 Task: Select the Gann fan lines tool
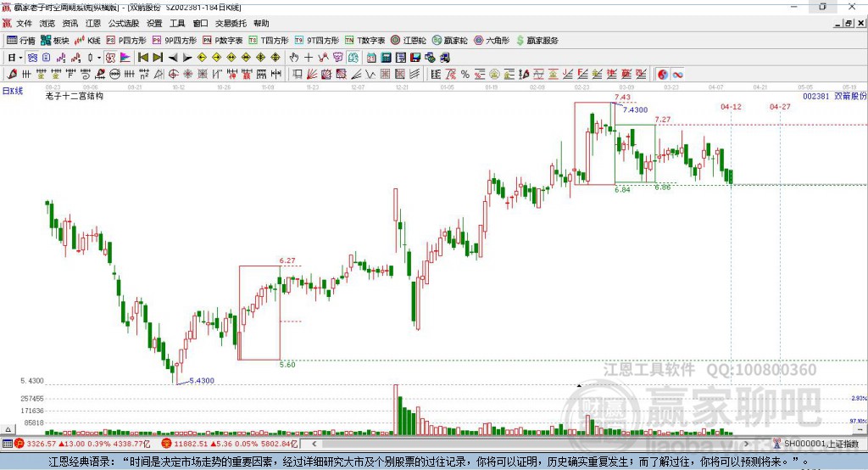[312, 74]
